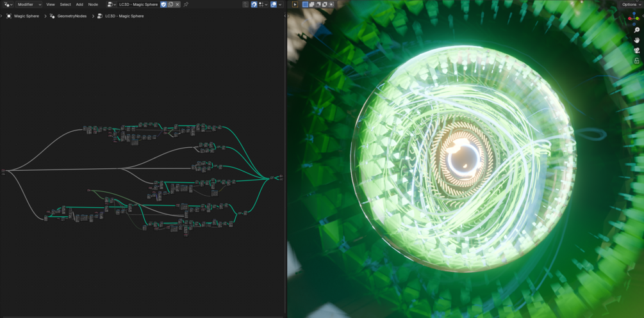Open the editor type selector in node editor
The image size is (644, 318).
tap(8, 4)
